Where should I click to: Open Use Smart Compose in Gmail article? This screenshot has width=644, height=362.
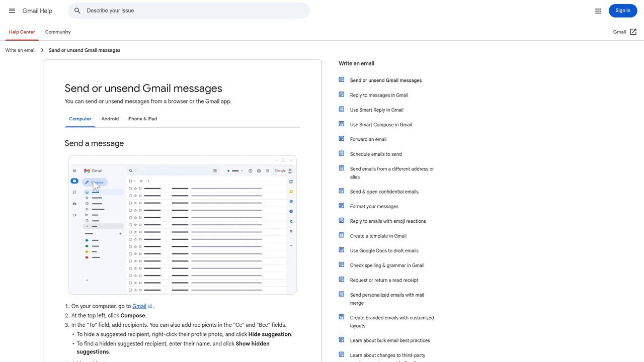[x=381, y=125]
